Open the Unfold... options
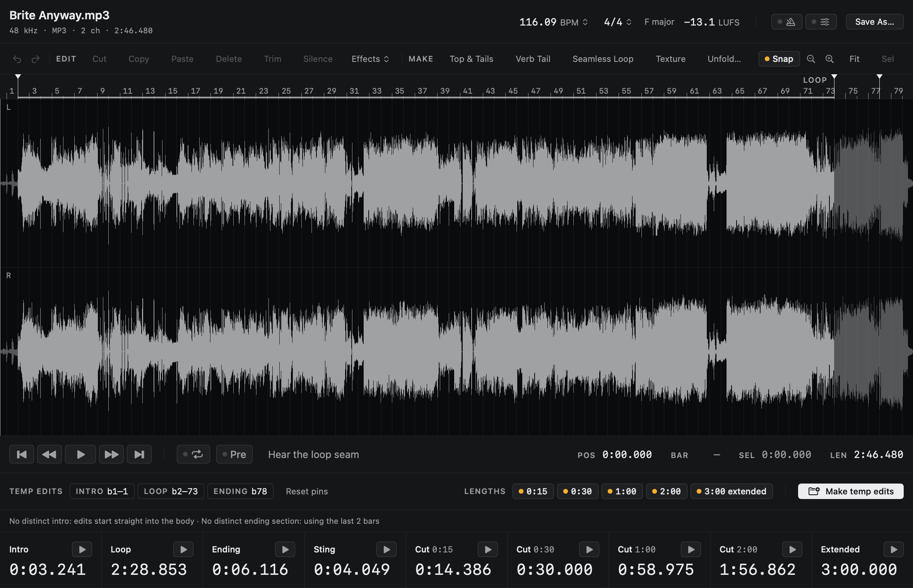Viewport: 913px width, 588px height. [x=724, y=59]
